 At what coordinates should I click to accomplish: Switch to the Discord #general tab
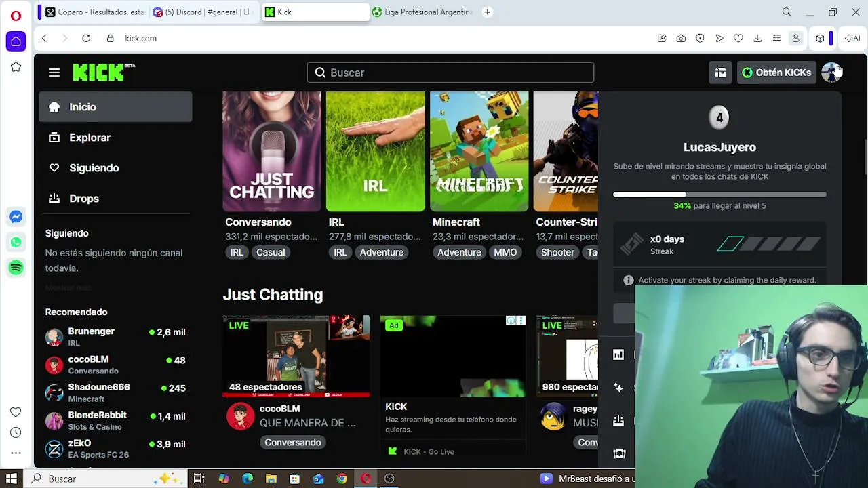coord(203,12)
